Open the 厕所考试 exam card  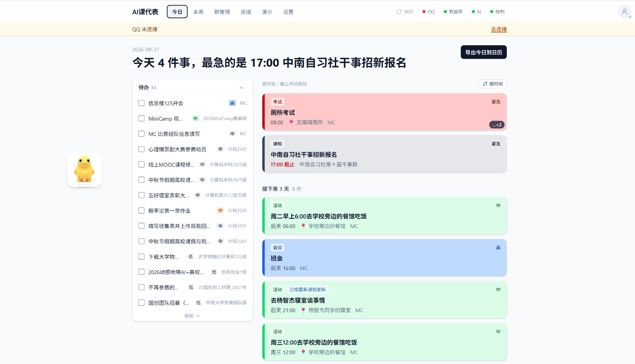[x=385, y=112]
